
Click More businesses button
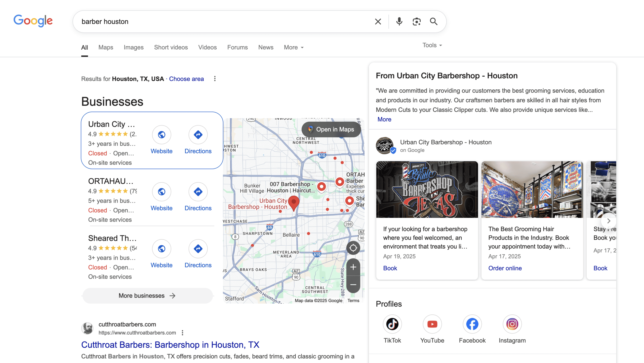[148, 296]
